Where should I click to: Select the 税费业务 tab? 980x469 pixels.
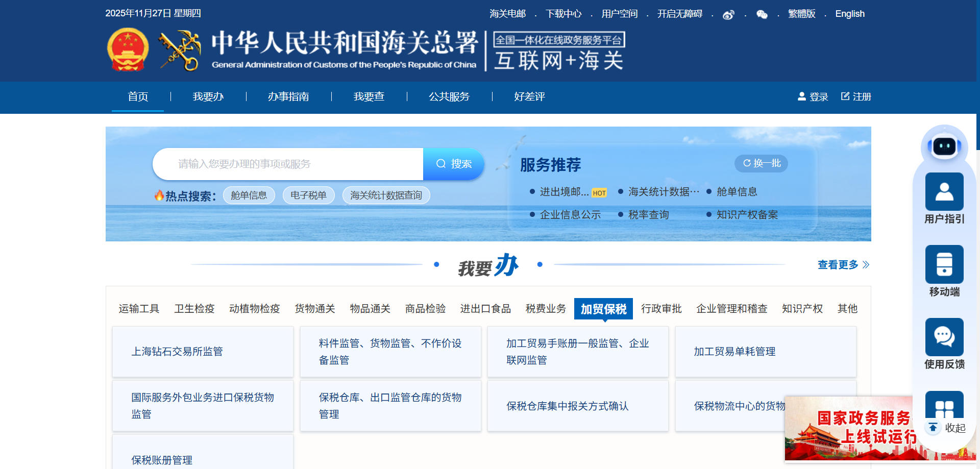point(546,309)
